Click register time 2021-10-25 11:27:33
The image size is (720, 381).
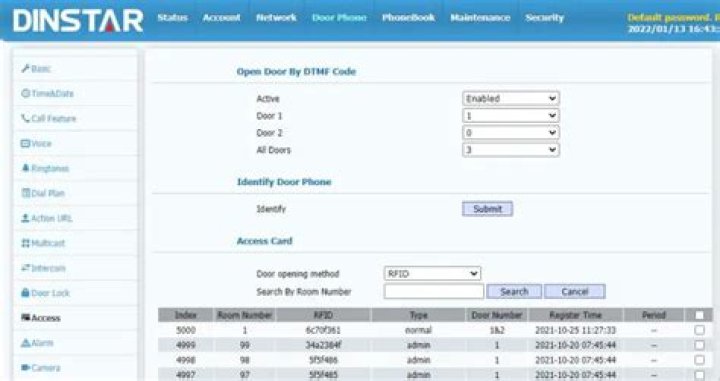pos(575,330)
